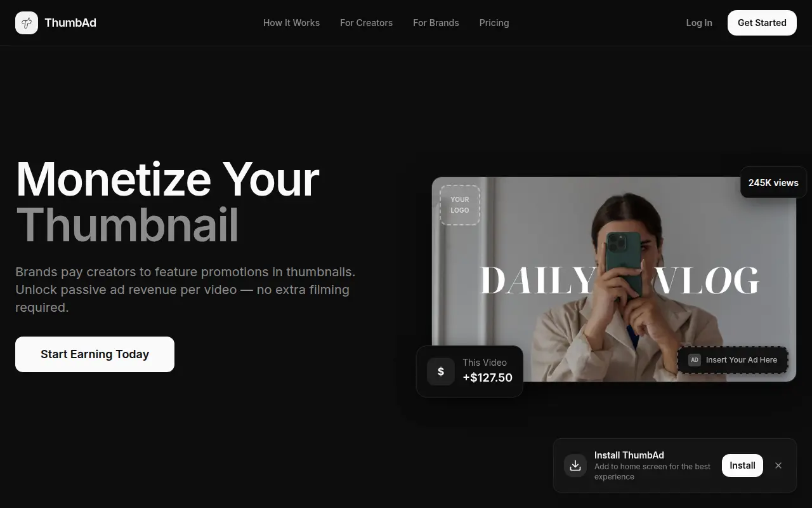Click the Log In link
Image resolution: width=812 pixels, height=508 pixels.
699,23
